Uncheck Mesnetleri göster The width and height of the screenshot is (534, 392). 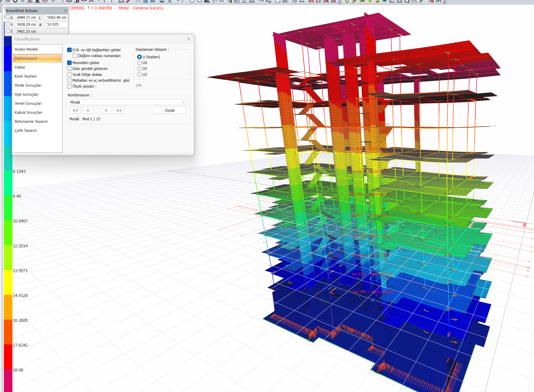(x=69, y=63)
